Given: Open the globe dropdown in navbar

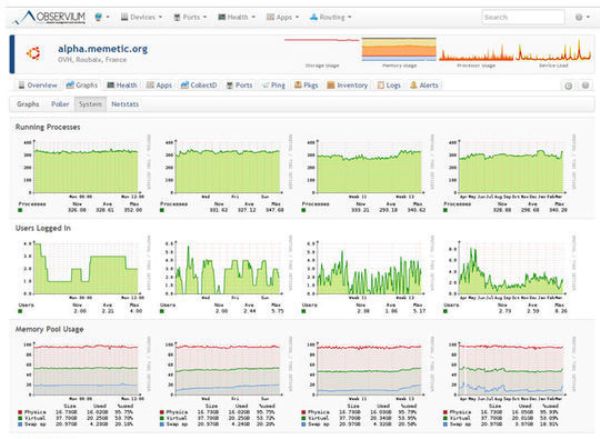Looking at the screenshot, I should coord(103,17).
